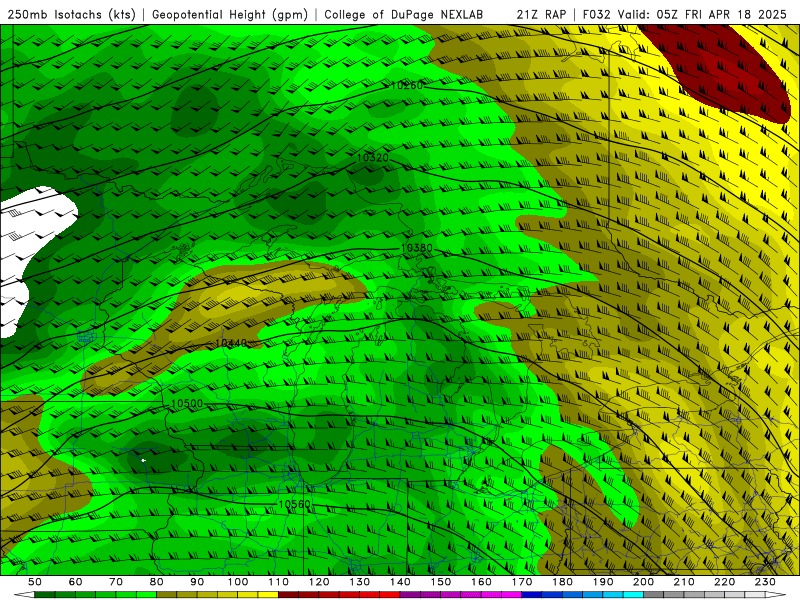Click the 180 label on the color scale

[x=562, y=582]
